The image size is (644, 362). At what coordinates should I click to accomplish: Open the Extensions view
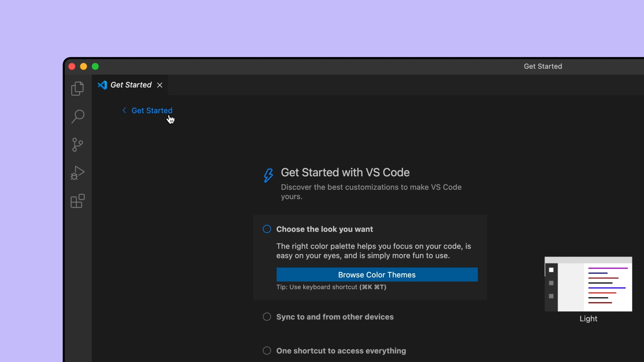77,201
